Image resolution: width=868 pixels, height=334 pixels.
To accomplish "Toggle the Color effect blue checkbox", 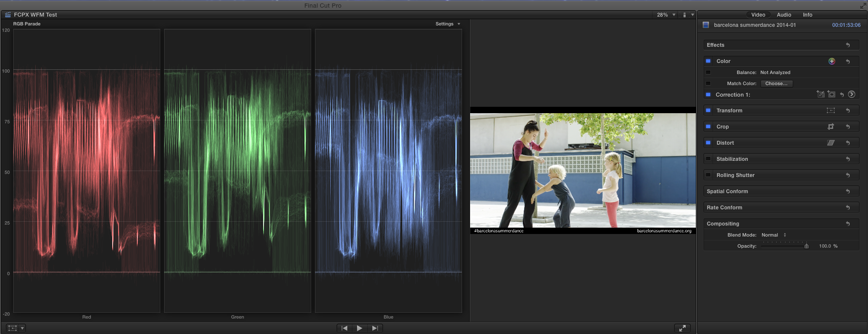I will click(708, 61).
